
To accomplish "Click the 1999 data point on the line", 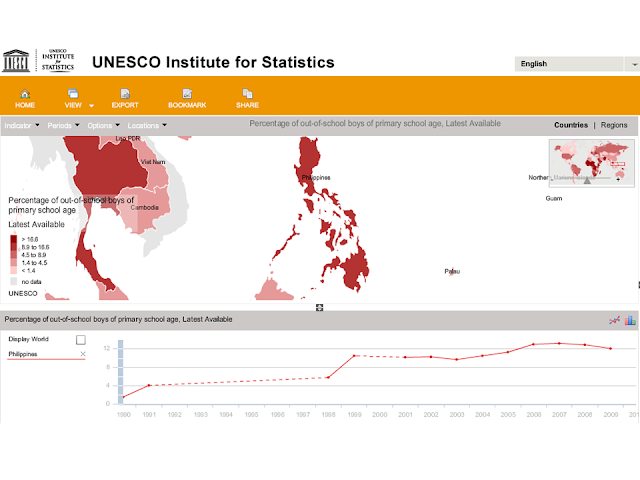I will click(x=354, y=356).
